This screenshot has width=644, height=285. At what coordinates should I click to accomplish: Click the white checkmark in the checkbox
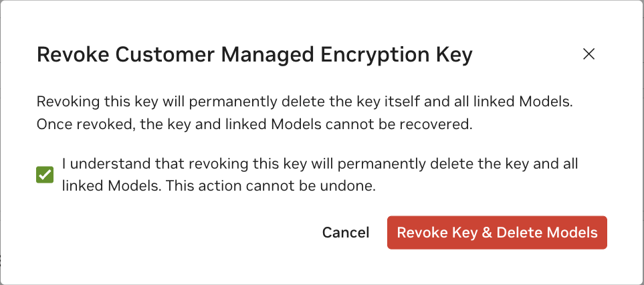(45, 175)
